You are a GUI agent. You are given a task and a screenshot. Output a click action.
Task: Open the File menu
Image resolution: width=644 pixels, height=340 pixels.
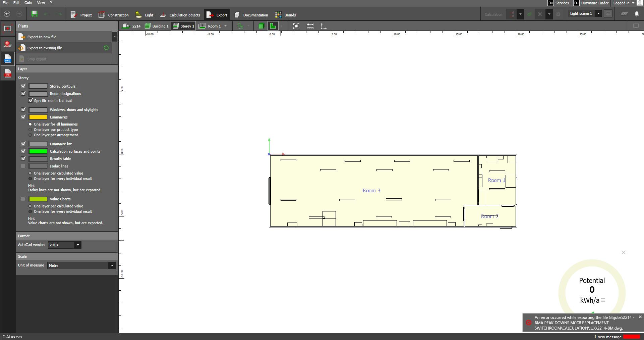[x=5, y=3]
